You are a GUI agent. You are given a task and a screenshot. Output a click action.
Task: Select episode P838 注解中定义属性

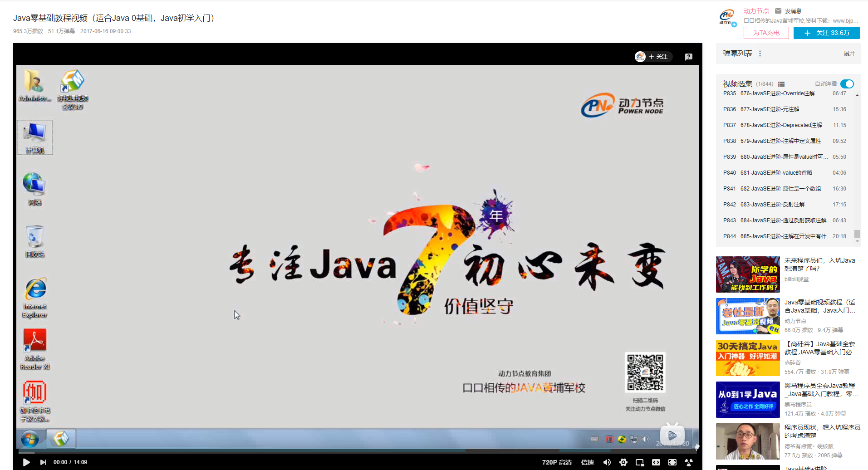tap(785, 141)
